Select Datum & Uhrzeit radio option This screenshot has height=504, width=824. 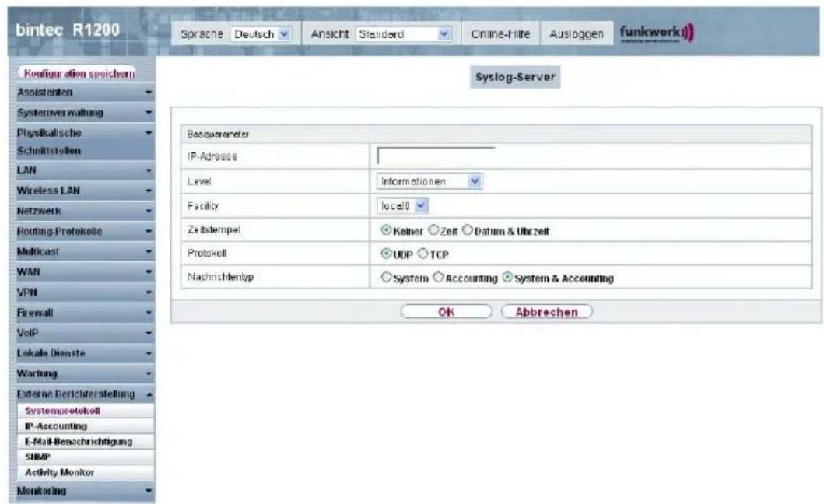[x=467, y=230]
